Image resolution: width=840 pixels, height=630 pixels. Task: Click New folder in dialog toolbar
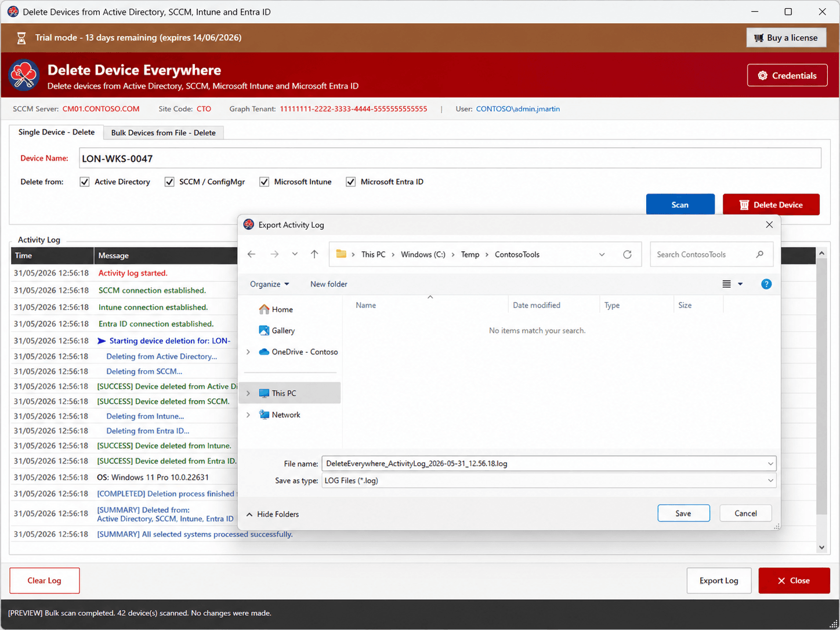pos(329,284)
